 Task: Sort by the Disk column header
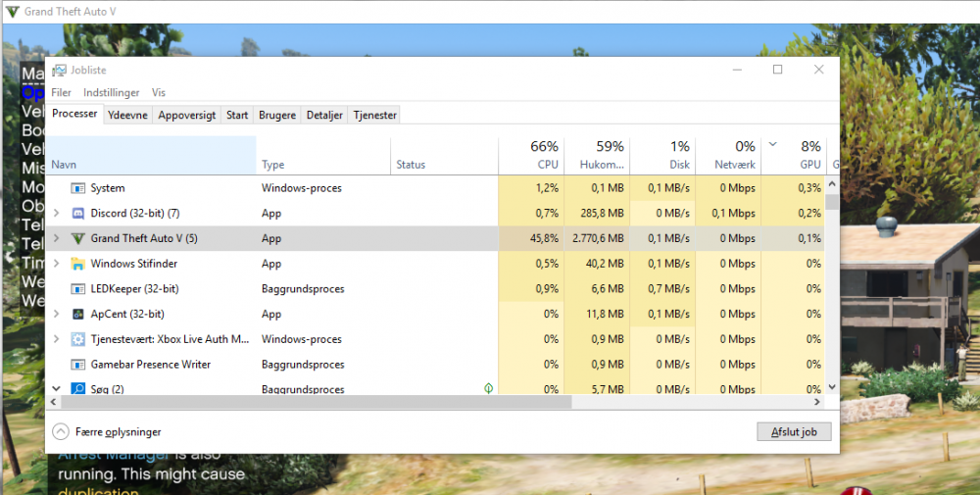point(662,155)
